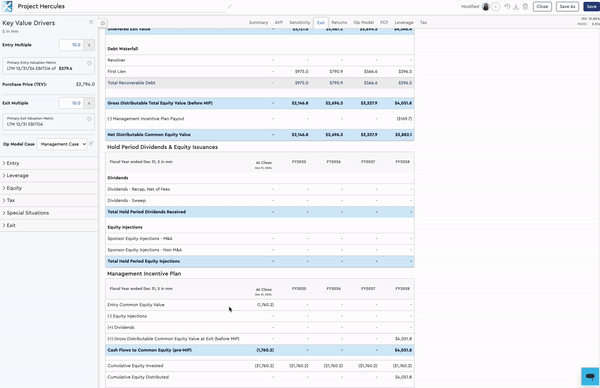This screenshot has height=388, width=600.
Task: Click Hold Period Dividends & Equity Issuances heading
Action: (162, 147)
